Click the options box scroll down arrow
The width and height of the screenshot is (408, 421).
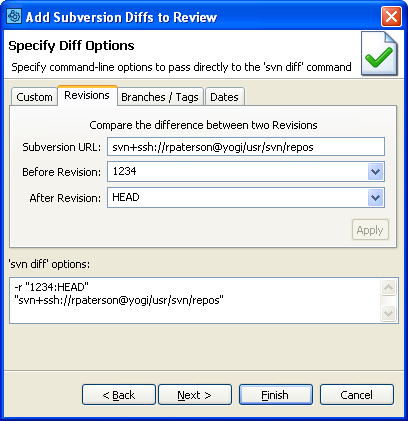coord(389,313)
